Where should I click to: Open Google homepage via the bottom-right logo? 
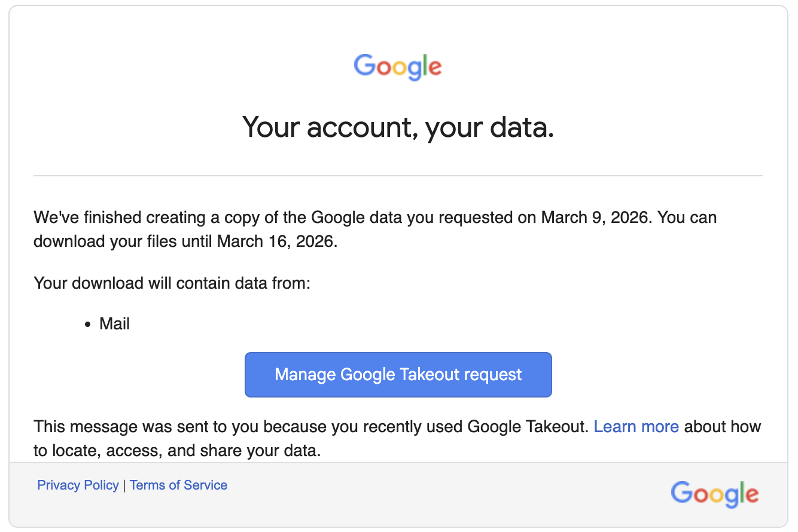(x=714, y=494)
